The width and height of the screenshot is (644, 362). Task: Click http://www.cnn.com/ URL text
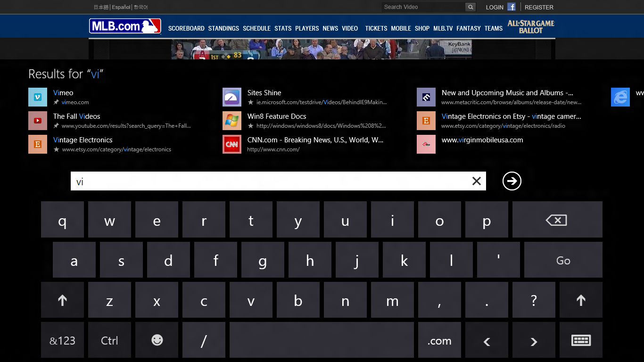(x=273, y=149)
